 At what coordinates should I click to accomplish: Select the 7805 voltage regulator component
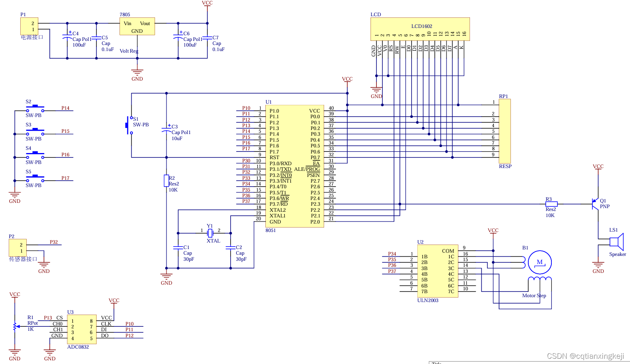[x=137, y=26]
